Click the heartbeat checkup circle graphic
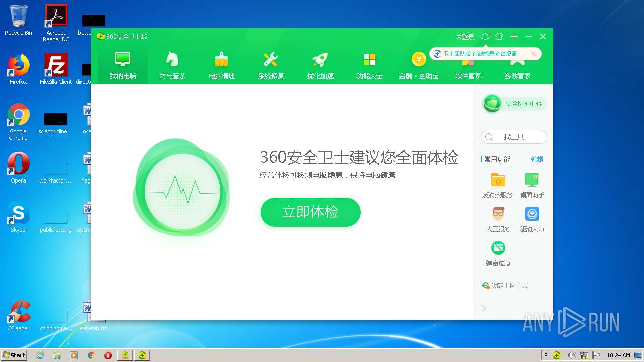This screenshot has height=362, width=644. click(182, 192)
